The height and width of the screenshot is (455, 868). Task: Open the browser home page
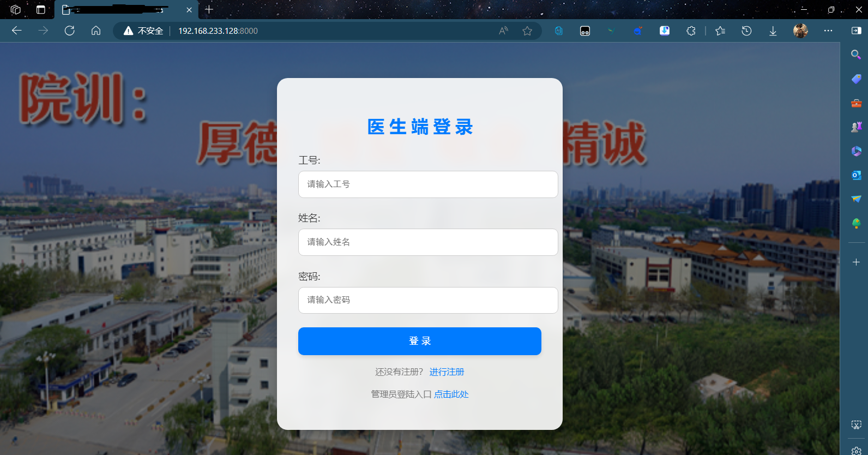pos(96,31)
